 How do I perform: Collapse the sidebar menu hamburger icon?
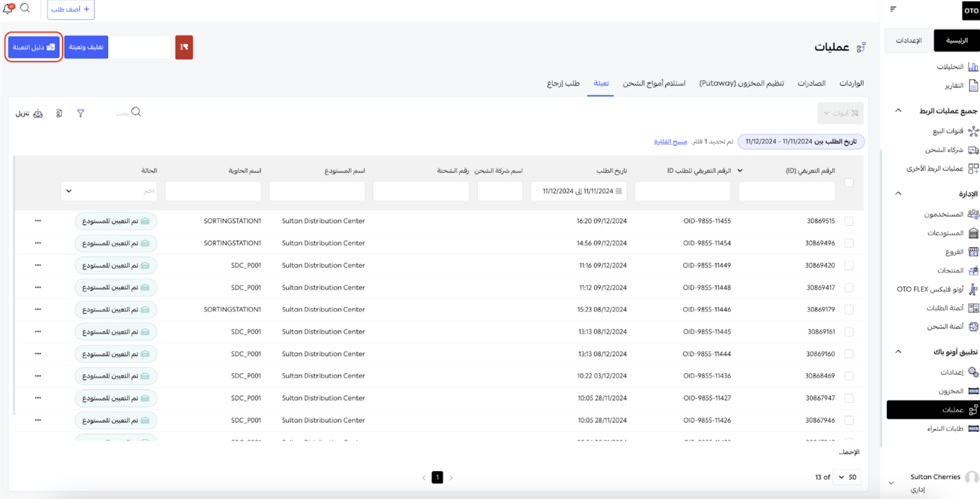click(893, 9)
